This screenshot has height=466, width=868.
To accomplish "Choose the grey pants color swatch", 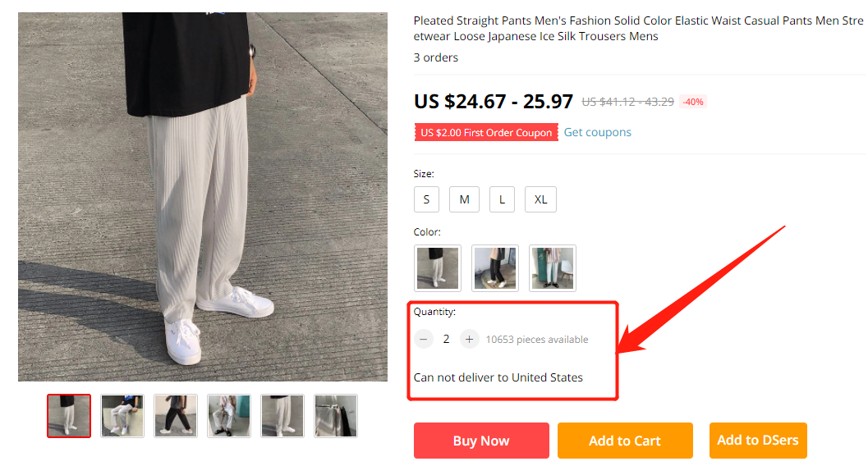I will [438, 268].
